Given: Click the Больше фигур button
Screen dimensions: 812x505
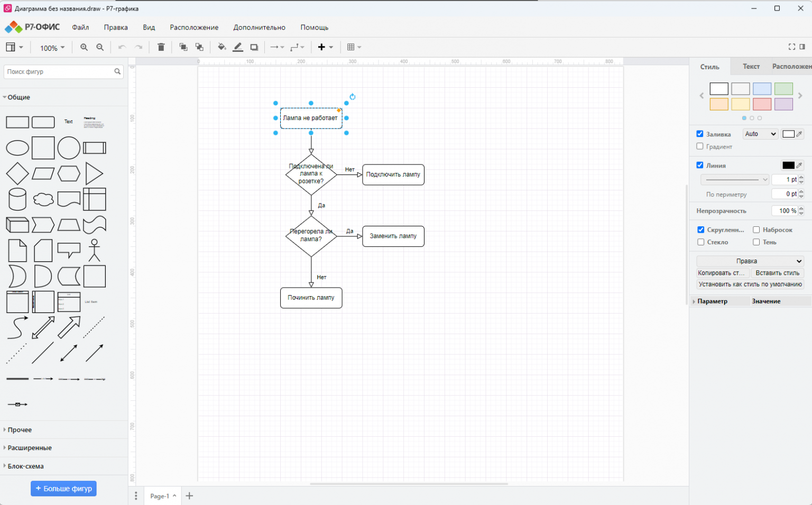Looking at the screenshot, I should click(63, 489).
